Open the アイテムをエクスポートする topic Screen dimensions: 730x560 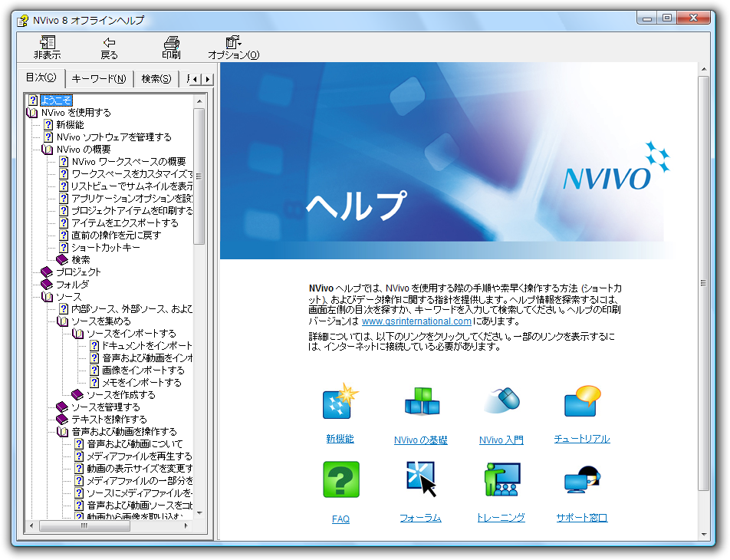coord(125,222)
